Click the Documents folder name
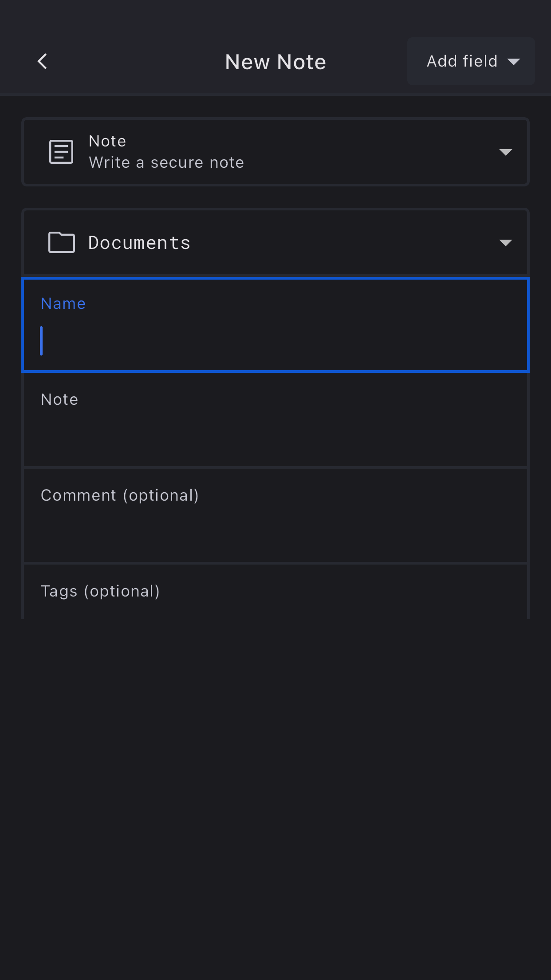Image resolution: width=551 pixels, height=980 pixels. [139, 243]
